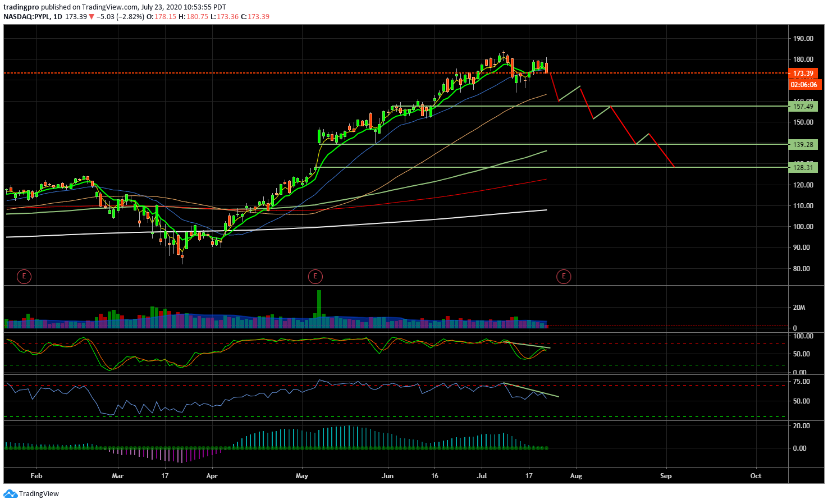Click the 02:06:06 bar countdown timer

click(x=804, y=85)
